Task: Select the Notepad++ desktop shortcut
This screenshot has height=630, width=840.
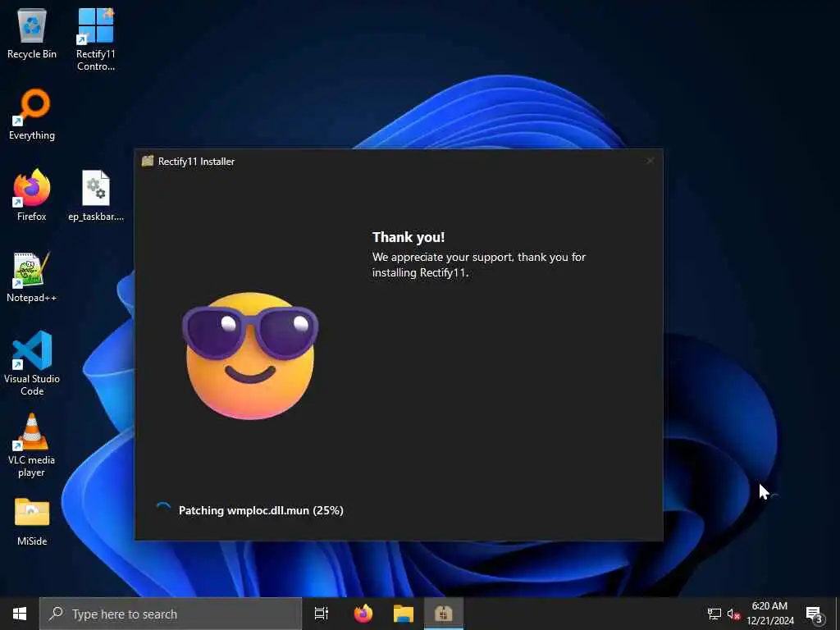Action: tap(32, 277)
